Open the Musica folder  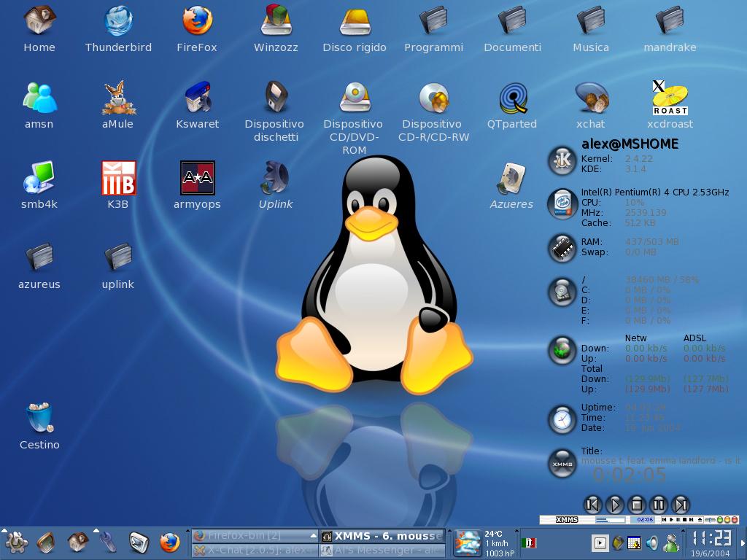[591, 20]
